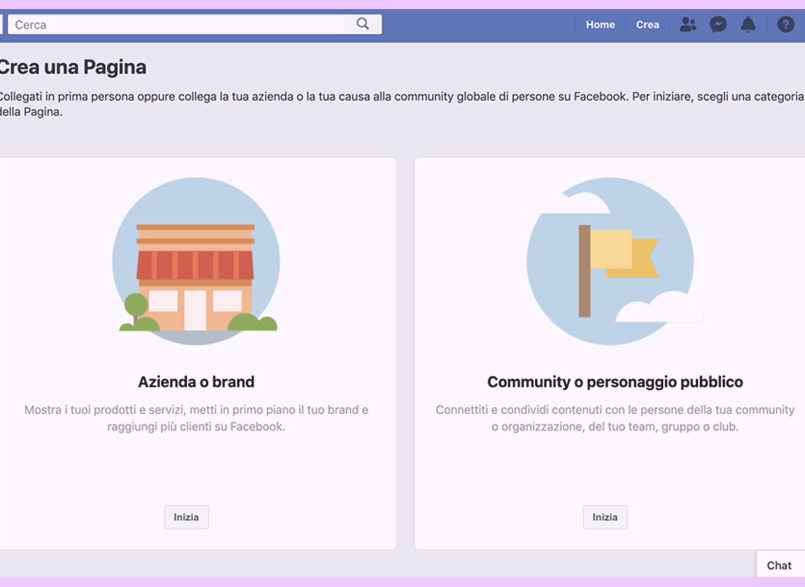Click the flag illustration
Image resolution: width=805 pixels, height=587 pixels.
click(610, 261)
